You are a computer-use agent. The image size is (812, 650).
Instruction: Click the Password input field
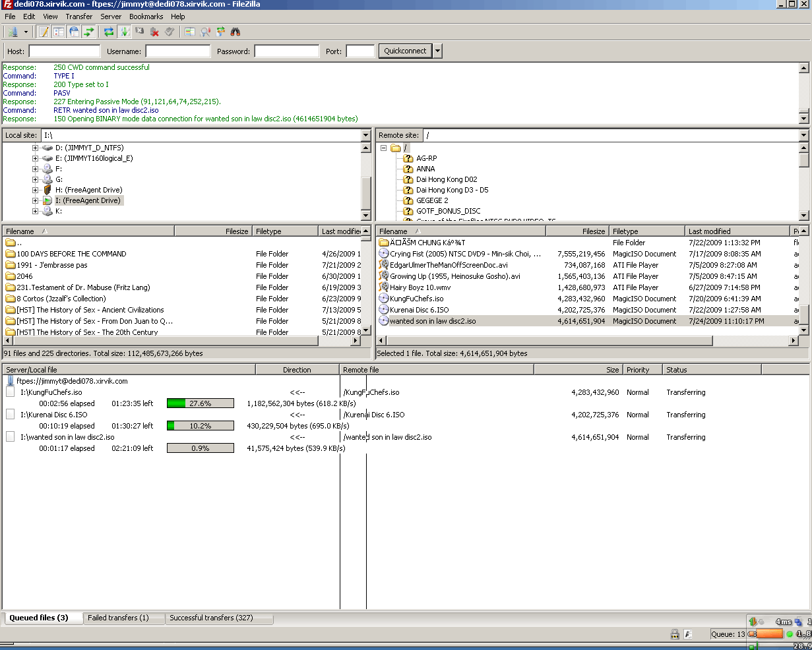pyautogui.click(x=287, y=51)
